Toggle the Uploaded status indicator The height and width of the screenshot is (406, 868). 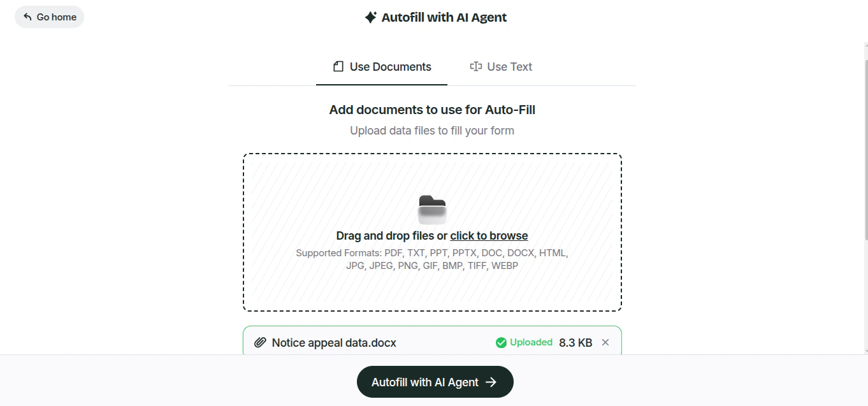(x=523, y=342)
